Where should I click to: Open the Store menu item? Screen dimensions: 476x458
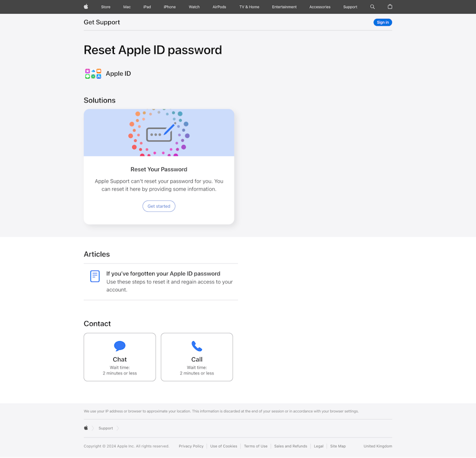point(106,7)
